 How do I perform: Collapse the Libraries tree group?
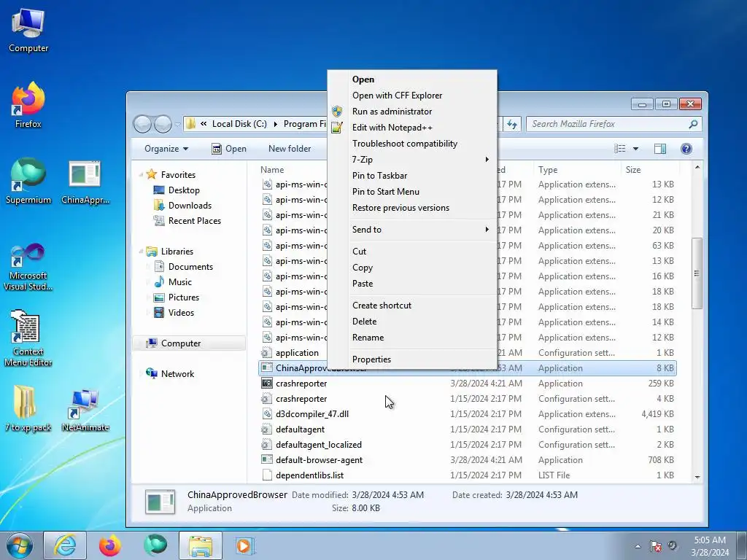point(141,252)
